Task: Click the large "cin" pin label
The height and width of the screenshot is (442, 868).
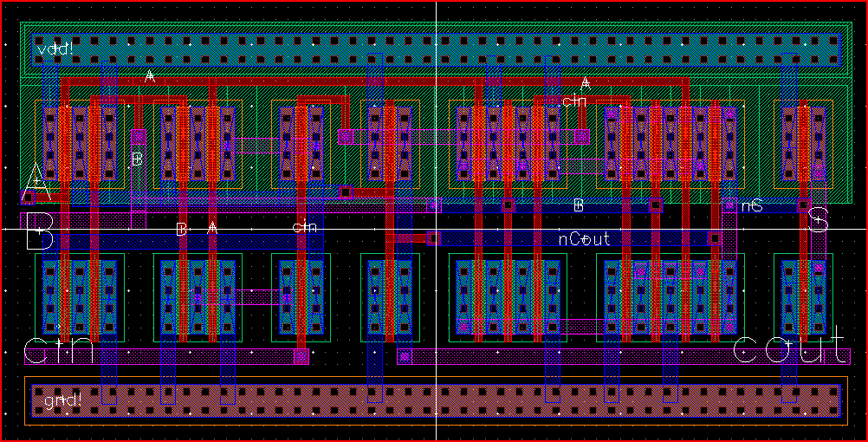Action: point(59,350)
